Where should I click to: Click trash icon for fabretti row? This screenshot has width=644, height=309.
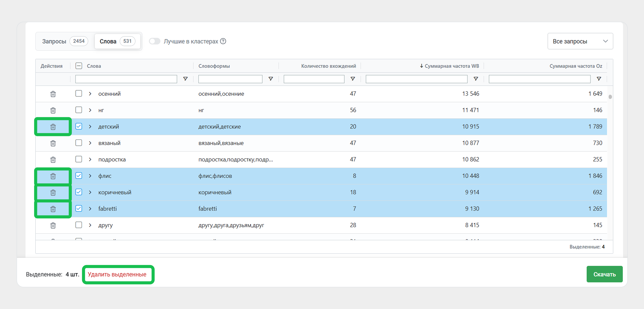pyautogui.click(x=53, y=209)
